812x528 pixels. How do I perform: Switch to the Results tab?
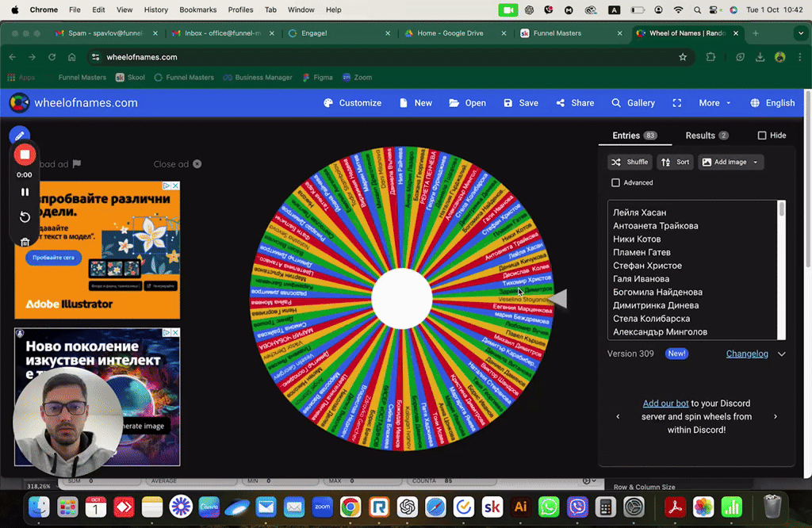click(707, 136)
